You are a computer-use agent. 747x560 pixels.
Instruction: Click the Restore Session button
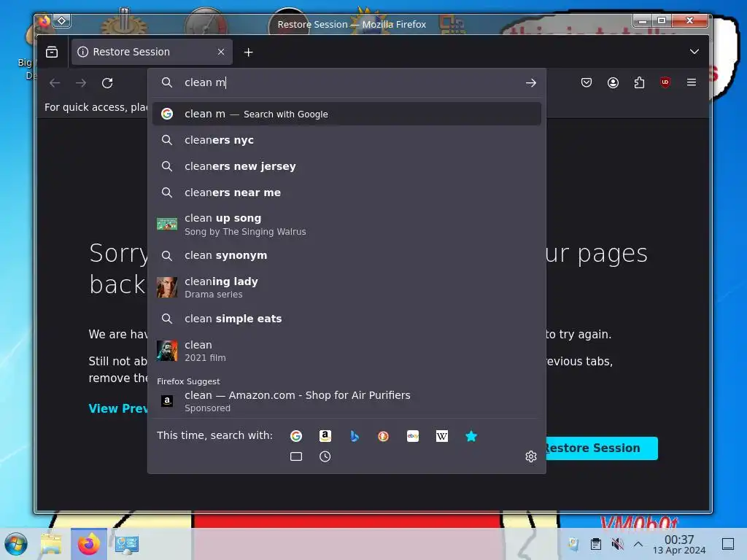pos(602,448)
